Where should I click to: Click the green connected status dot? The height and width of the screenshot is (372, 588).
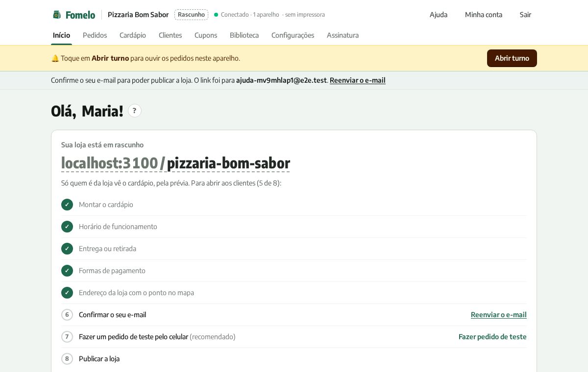pos(216,15)
